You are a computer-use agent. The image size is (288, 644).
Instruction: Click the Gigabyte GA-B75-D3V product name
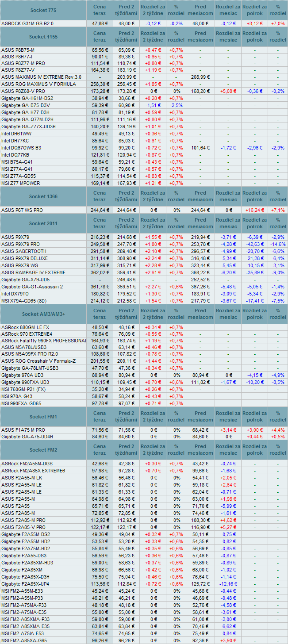point(26,105)
